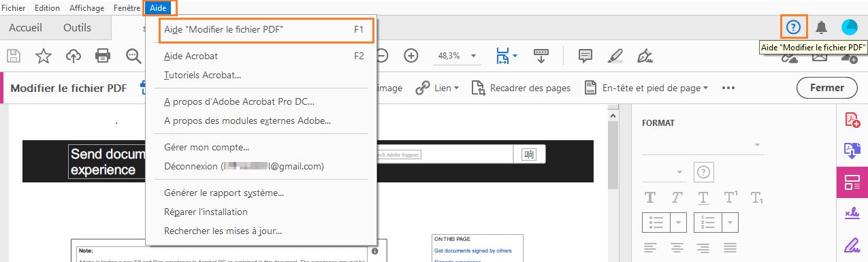The image size is (868, 262).
Task: Click the help question mark icon
Action: [x=793, y=27]
